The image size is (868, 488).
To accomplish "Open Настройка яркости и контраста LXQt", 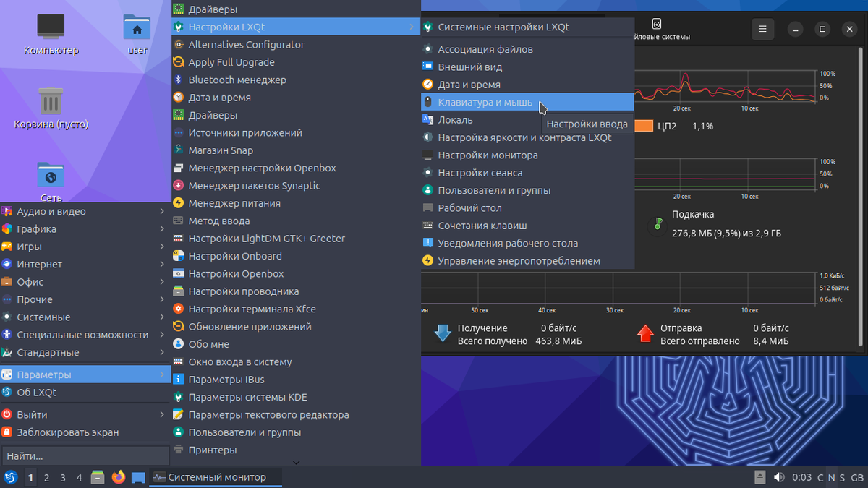I will tap(527, 137).
